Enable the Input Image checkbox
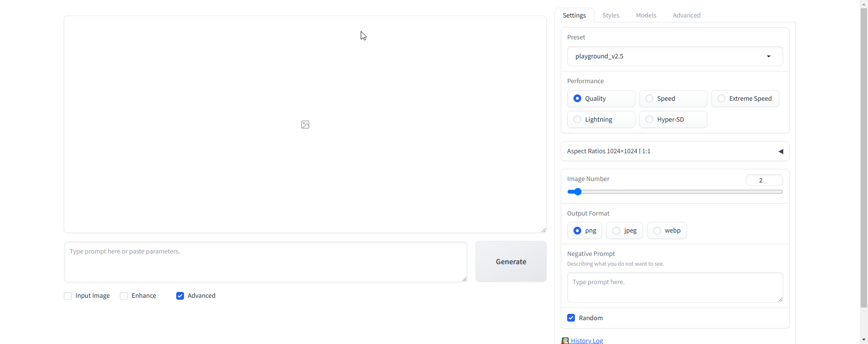868x344 pixels. (x=68, y=296)
